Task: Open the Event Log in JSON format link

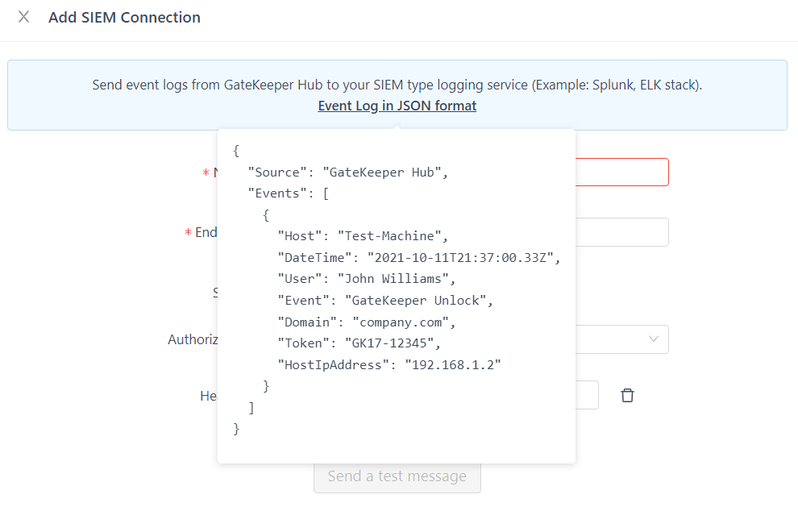Action: [x=397, y=106]
